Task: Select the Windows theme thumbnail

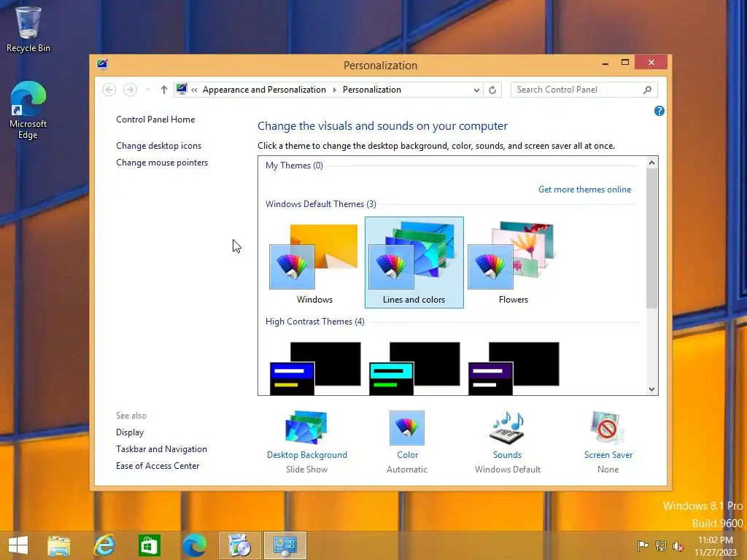Action: coord(314,262)
